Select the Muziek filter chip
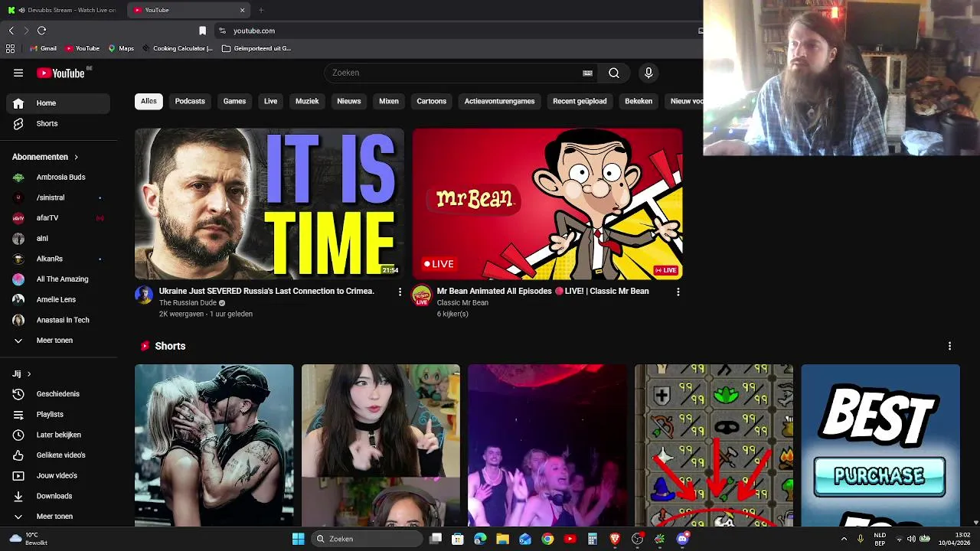 coord(307,101)
